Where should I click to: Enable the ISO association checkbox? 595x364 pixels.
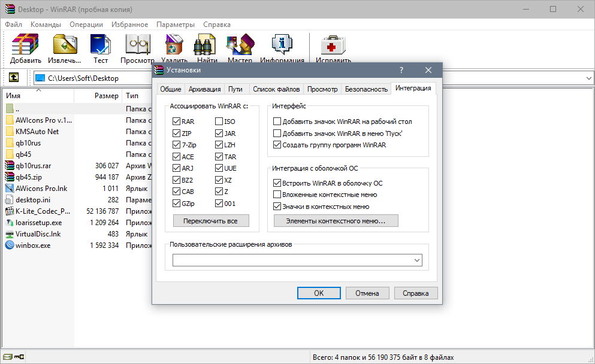[219, 122]
